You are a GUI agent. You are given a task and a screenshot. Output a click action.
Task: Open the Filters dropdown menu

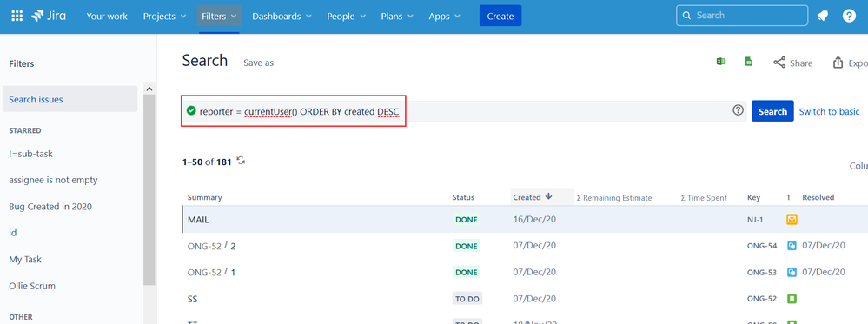(x=219, y=17)
